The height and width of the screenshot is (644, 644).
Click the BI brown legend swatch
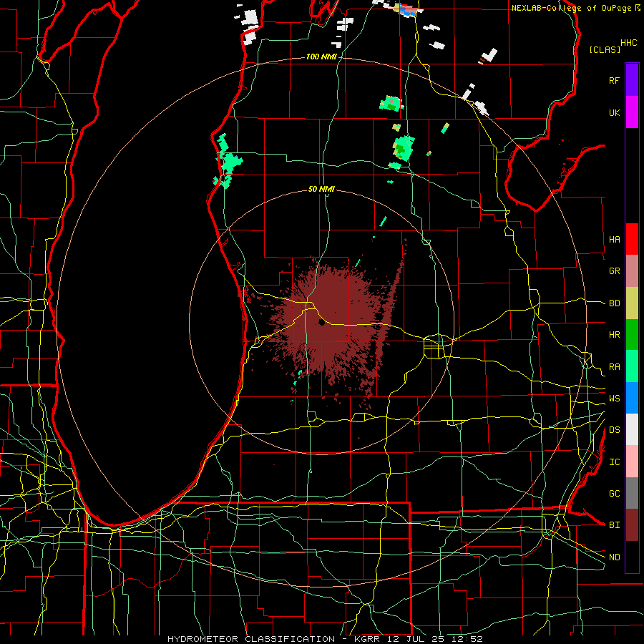pos(632,525)
